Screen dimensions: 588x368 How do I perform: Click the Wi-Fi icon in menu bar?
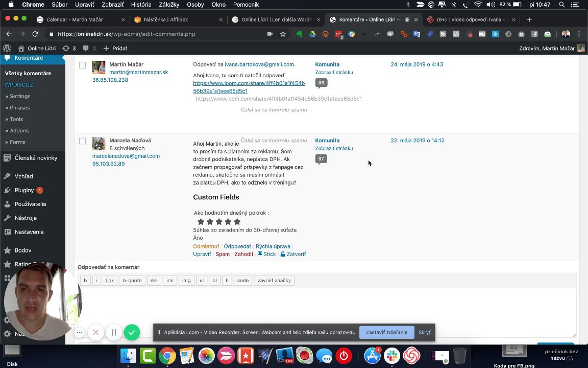[478, 5]
